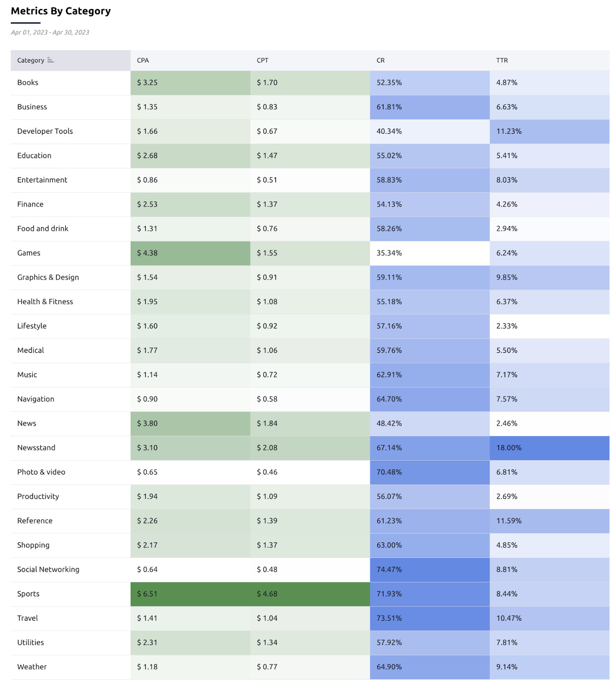
Task: Select the Social Networking CR cell 74.47%
Action: (389, 569)
